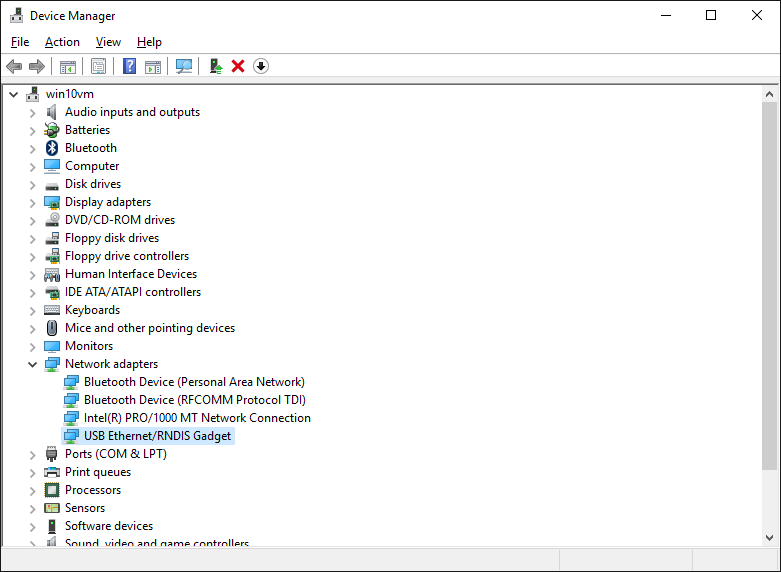Click the Keyboards category icon
Viewport: 781px width, 572px height.
(x=52, y=310)
